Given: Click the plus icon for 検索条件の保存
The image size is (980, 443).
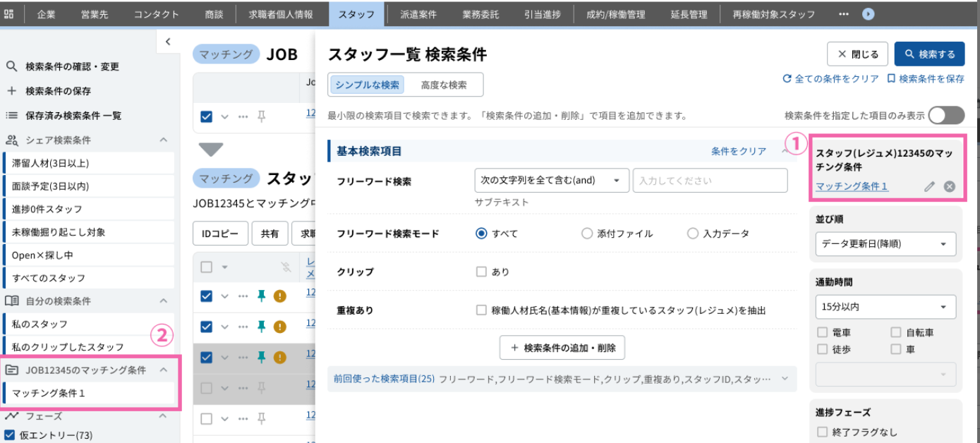Looking at the screenshot, I should click(11, 91).
